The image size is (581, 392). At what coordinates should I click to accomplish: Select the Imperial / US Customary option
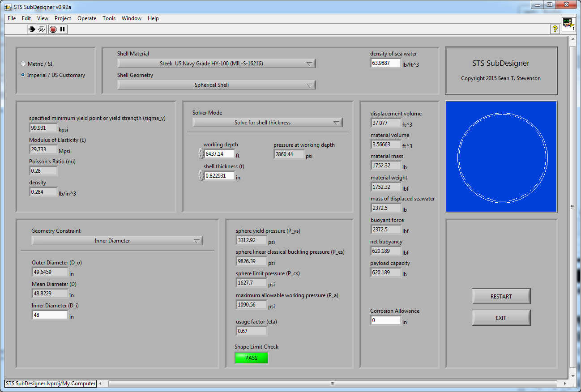(23, 75)
